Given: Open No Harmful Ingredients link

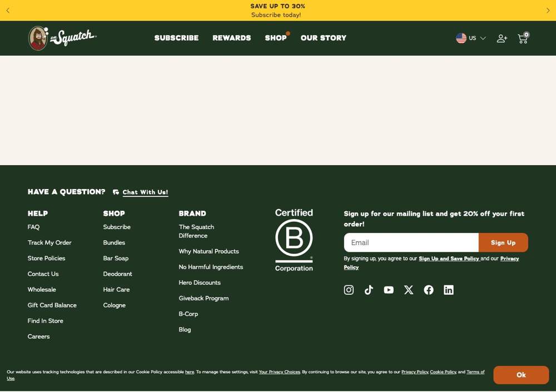Looking at the screenshot, I should click(211, 267).
